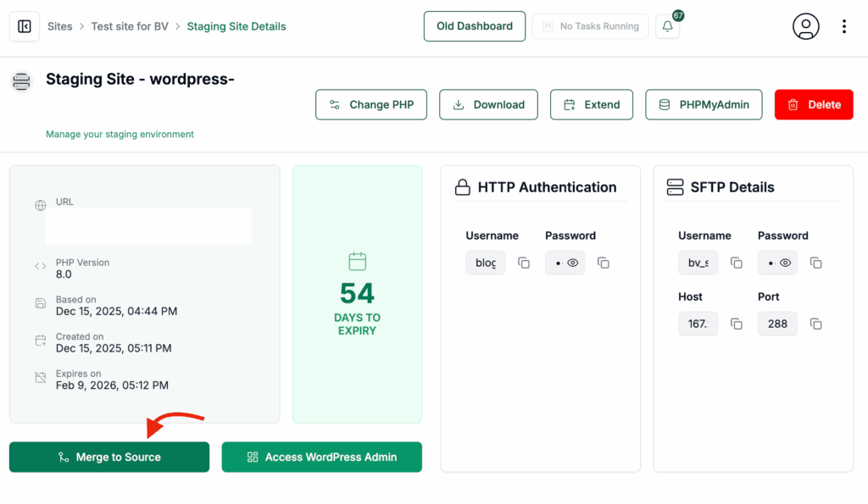Image resolution: width=868 pixels, height=504 pixels.
Task: Click 'Manage your staging environment' text
Action: (x=120, y=134)
